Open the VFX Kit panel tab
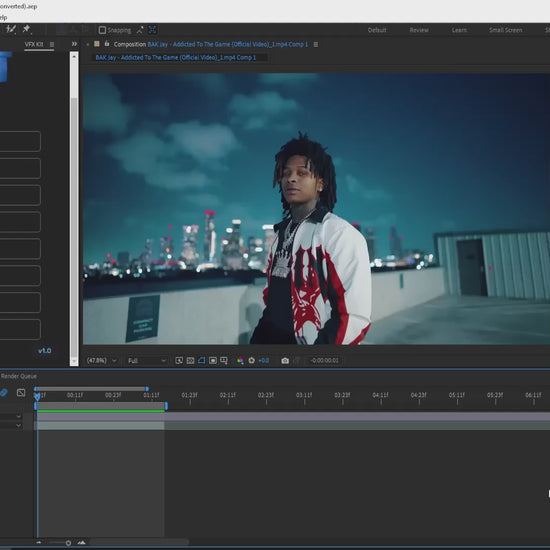 pos(34,45)
